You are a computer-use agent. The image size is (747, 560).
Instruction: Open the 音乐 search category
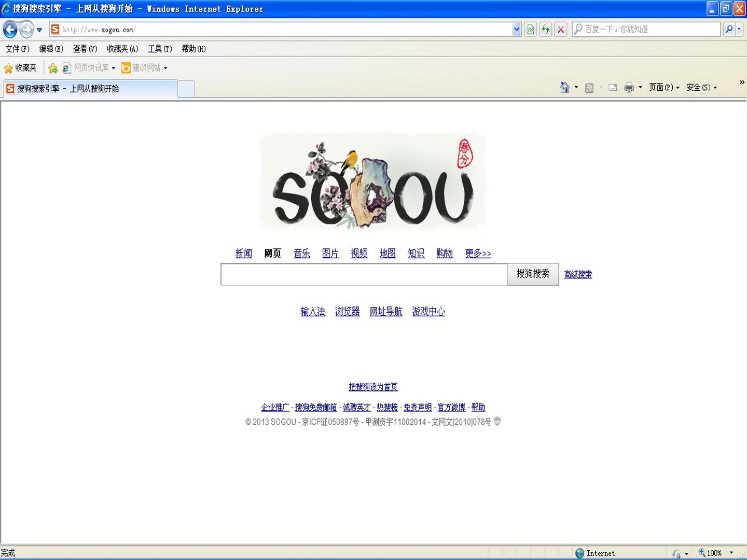302,254
